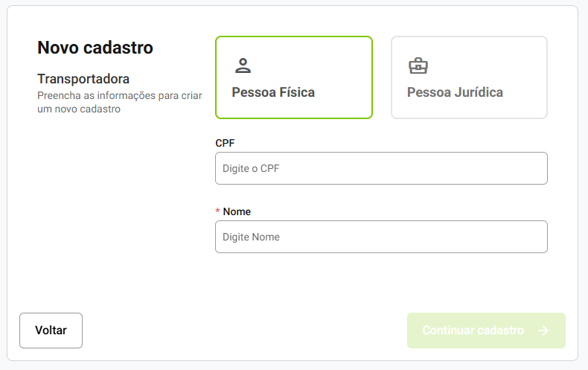Select the Pessoa Física option card
This screenshot has height=370, width=588.
point(293,77)
